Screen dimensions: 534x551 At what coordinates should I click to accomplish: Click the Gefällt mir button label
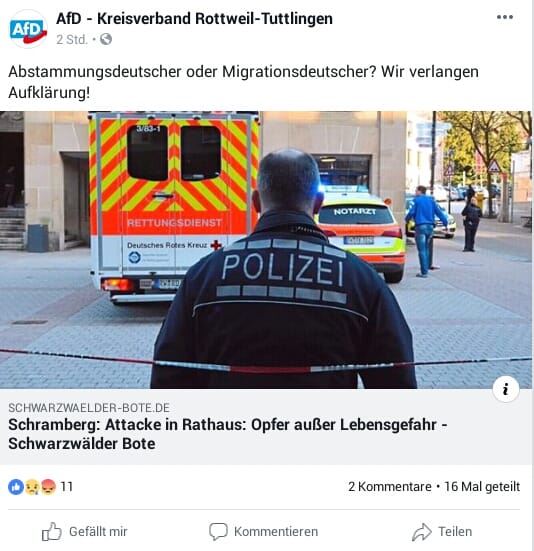[98, 532]
